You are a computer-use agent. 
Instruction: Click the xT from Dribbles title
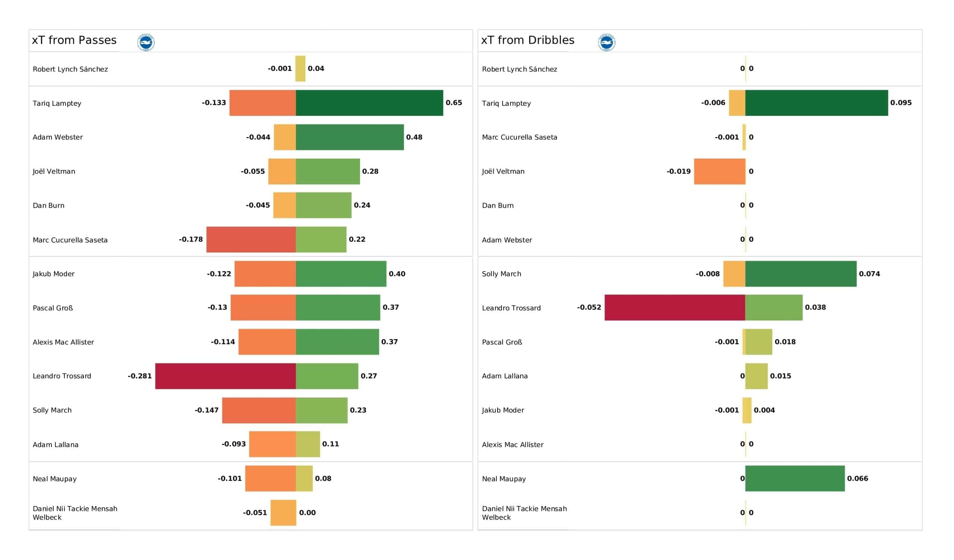[x=528, y=40]
